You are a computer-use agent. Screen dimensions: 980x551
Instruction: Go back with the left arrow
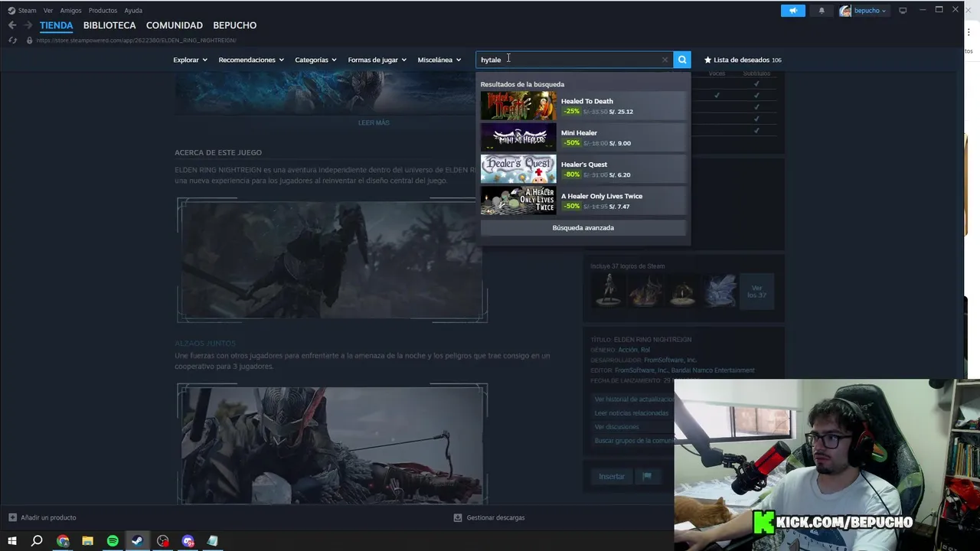pyautogui.click(x=12, y=25)
